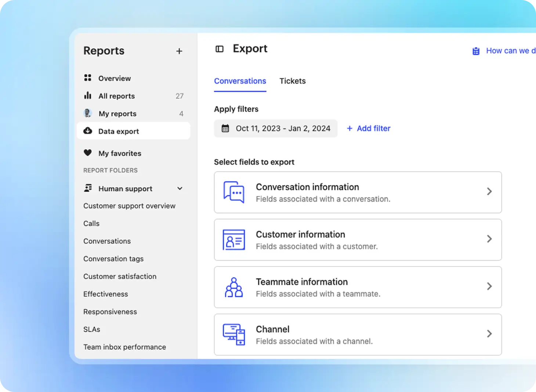Open the Oct 11, 2023 - Jan 2, 2024 date range
Screen dimensions: 536x392
pyautogui.click(x=276, y=128)
